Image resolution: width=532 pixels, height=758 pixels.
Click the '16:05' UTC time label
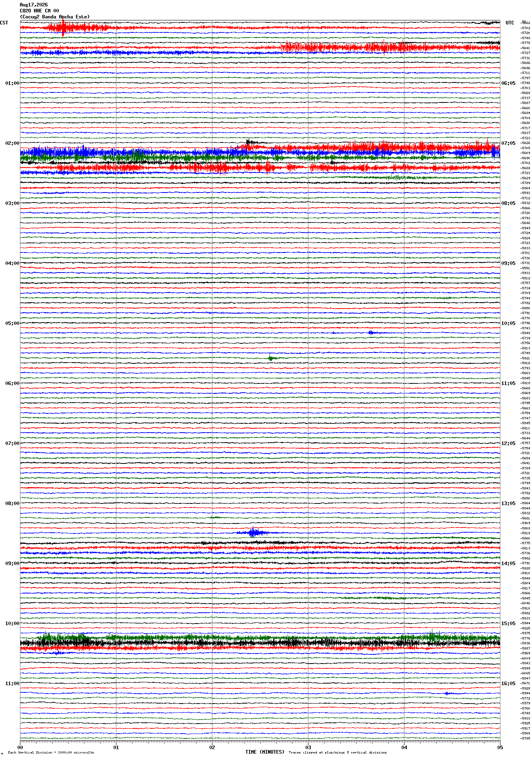pos(508,684)
